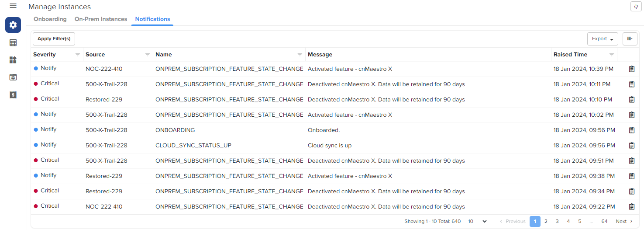Jump to page 64 in pagination

tap(604, 222)
